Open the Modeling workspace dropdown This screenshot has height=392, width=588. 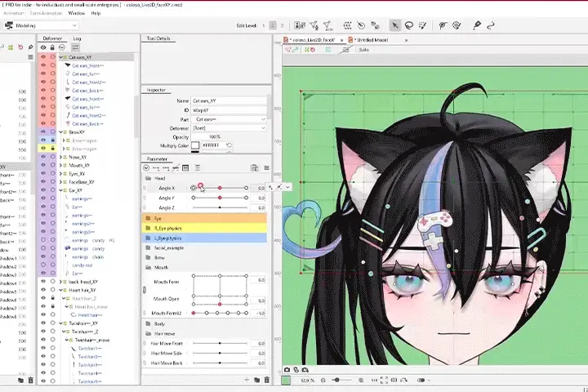click(41, 25)
